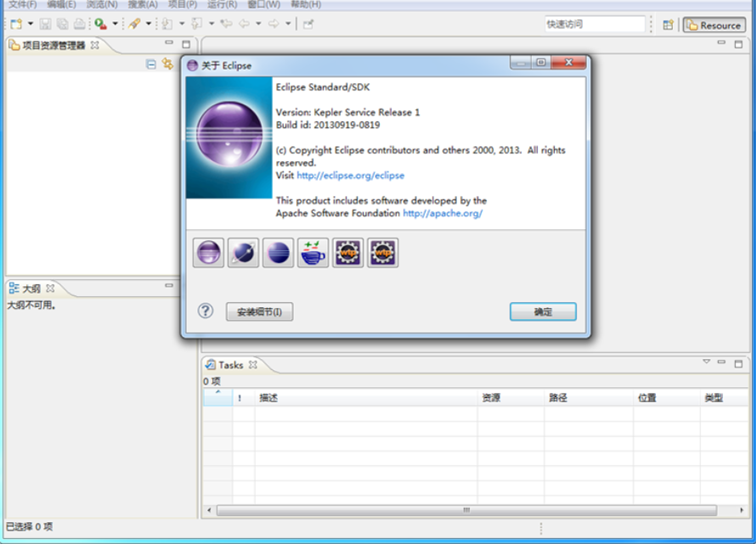The width and height of the screenshot is (756, 544).
Task: Click the 确定 OK button
Action: [x=543, y=311]
